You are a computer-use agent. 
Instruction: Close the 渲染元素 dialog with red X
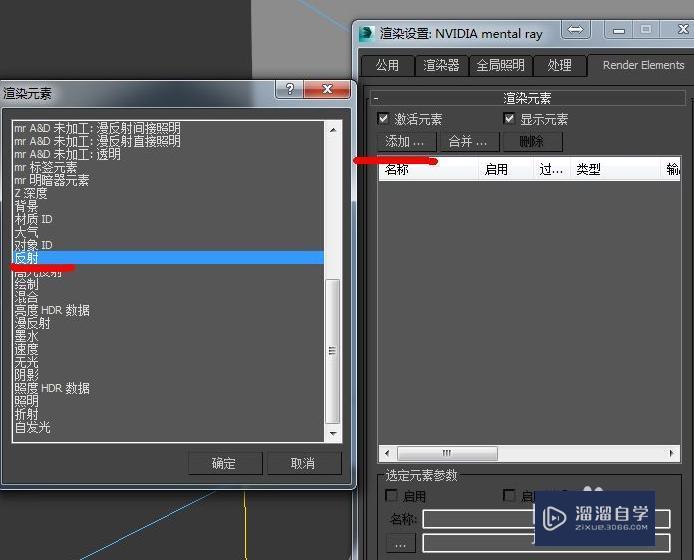(327, 89)
